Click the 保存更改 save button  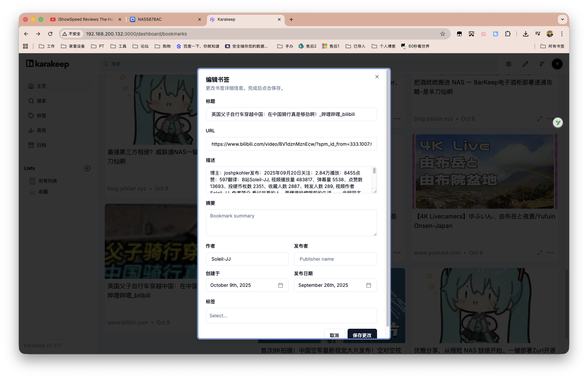(362, 335)
